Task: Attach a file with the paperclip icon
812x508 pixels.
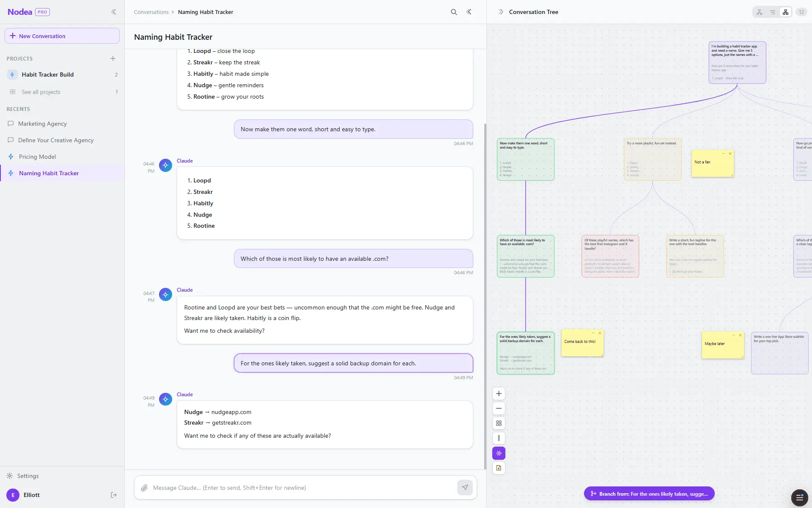Action: [144, 488]
